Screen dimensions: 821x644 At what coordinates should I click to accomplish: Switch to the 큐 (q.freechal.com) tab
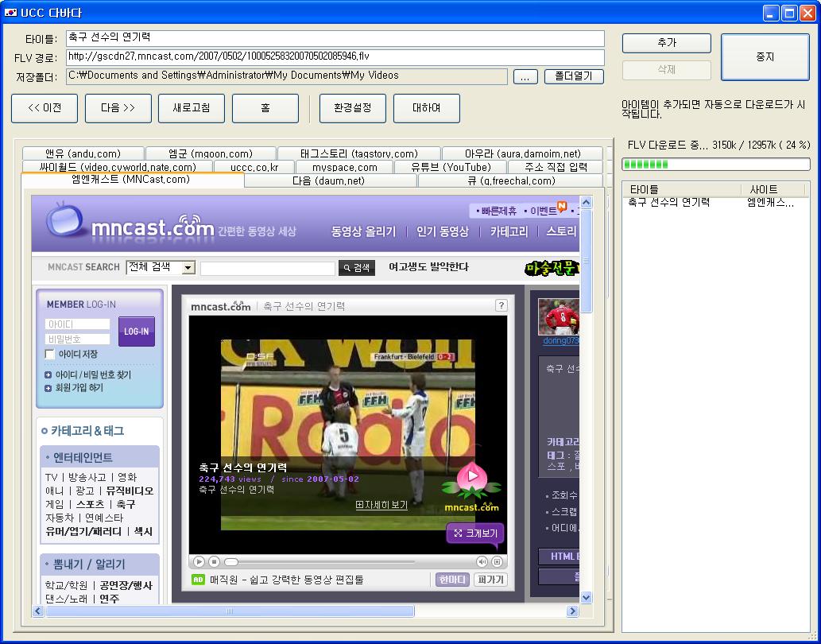511,180
